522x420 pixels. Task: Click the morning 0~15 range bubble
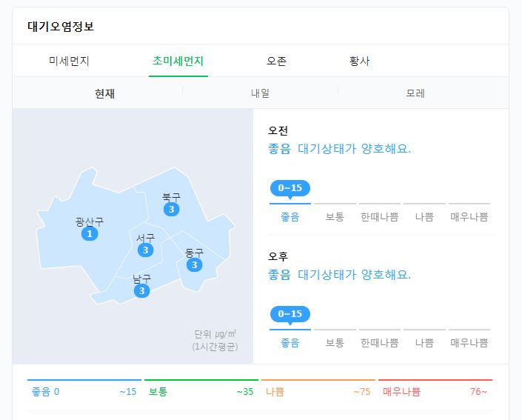(x=290, y=188)
